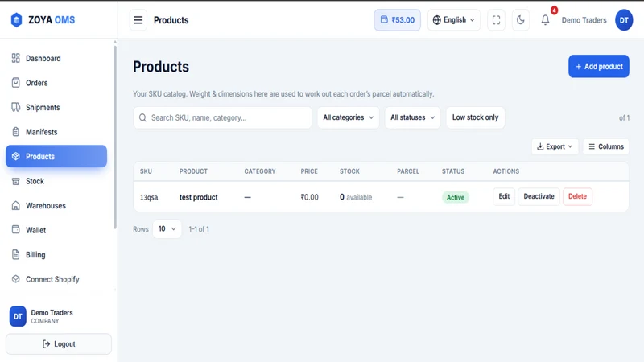Screen dimensions: 644x362
Task: Open wallet balance ₹53.00 chip
Action: (397, 19)
